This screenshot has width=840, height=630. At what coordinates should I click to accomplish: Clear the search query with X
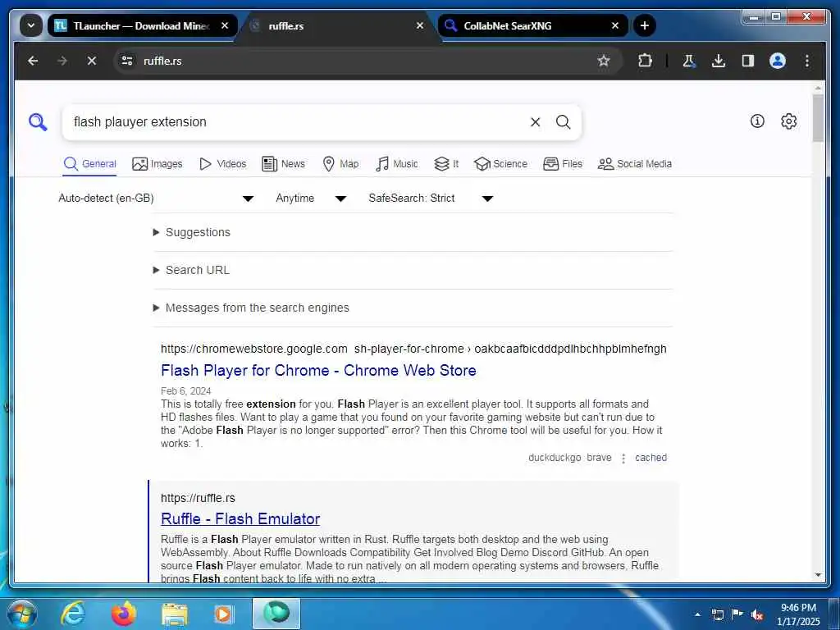(x=535, y=122)
